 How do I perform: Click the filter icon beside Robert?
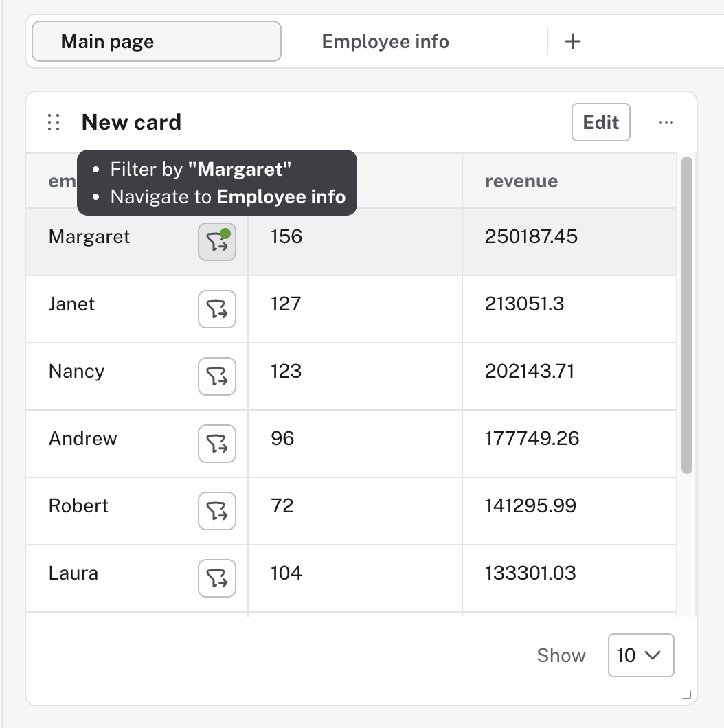[217, 511]
